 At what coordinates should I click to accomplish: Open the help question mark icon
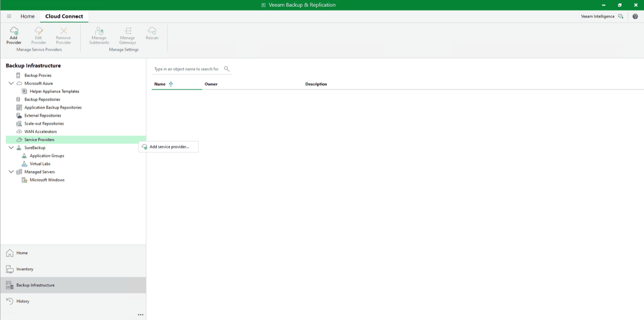[x=635, y=16]
